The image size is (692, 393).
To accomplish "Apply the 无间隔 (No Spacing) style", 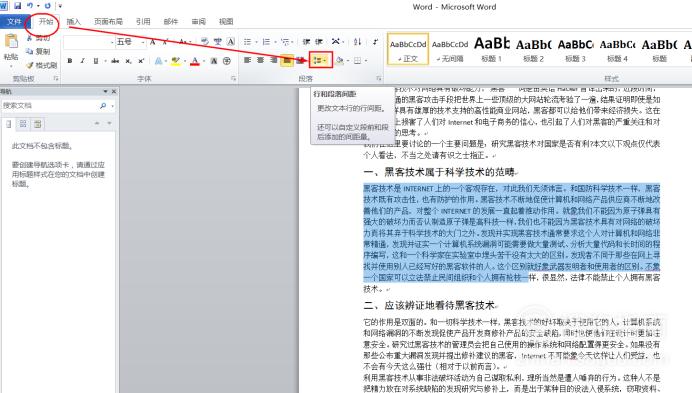I will point(450,49).
